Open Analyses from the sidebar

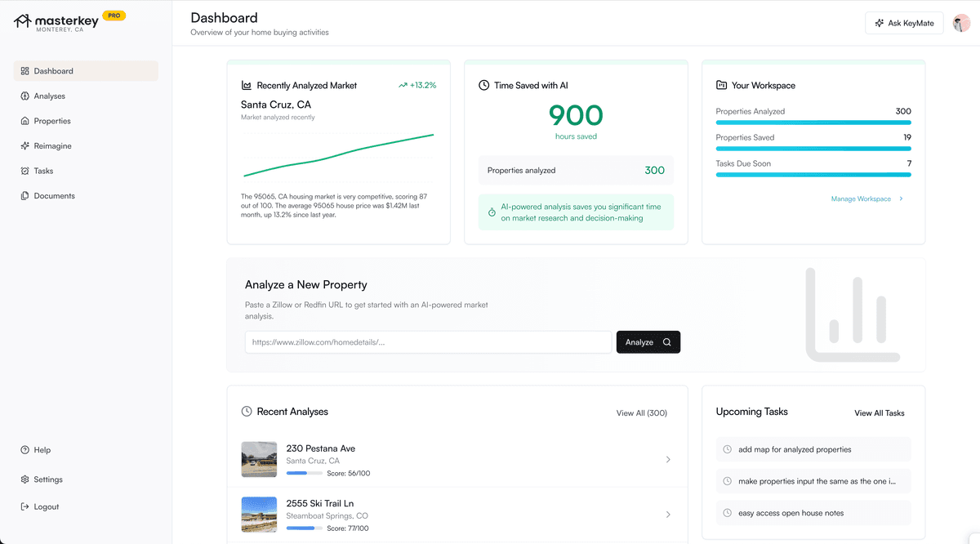[24, 96]
